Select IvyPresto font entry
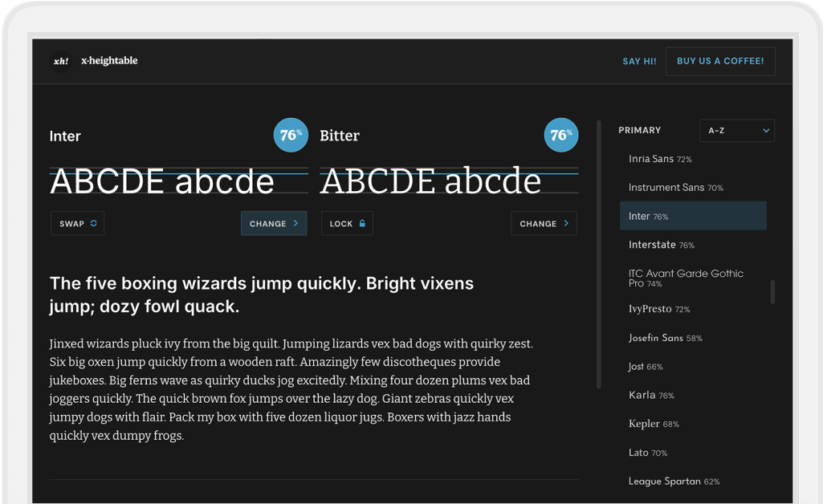Screen dimensions: 823x504 (x=658, y=309)
